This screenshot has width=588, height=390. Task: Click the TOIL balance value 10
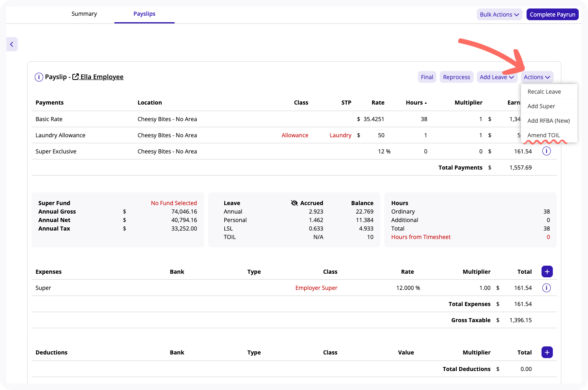pyautogui.click(x=370, y=237)
